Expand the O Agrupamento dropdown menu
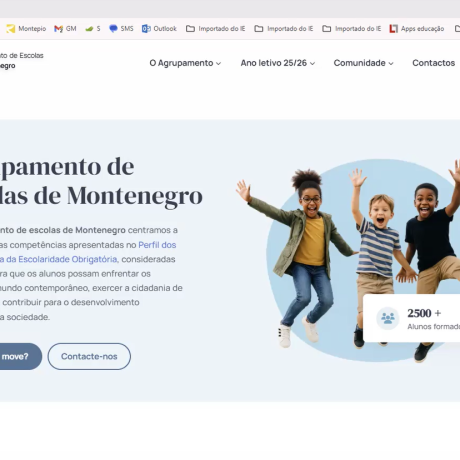The image size is (460, 460). pos(185,63)
